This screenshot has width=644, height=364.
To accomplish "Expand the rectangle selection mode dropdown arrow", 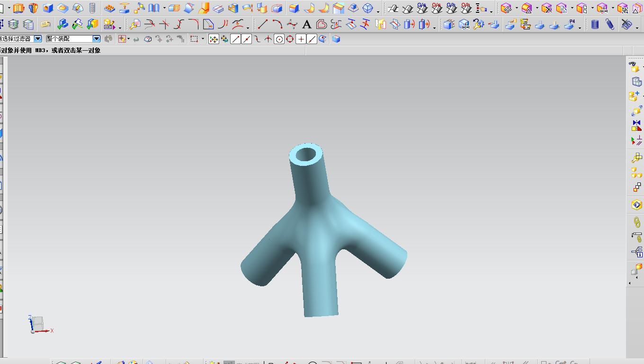I will 203,39.
